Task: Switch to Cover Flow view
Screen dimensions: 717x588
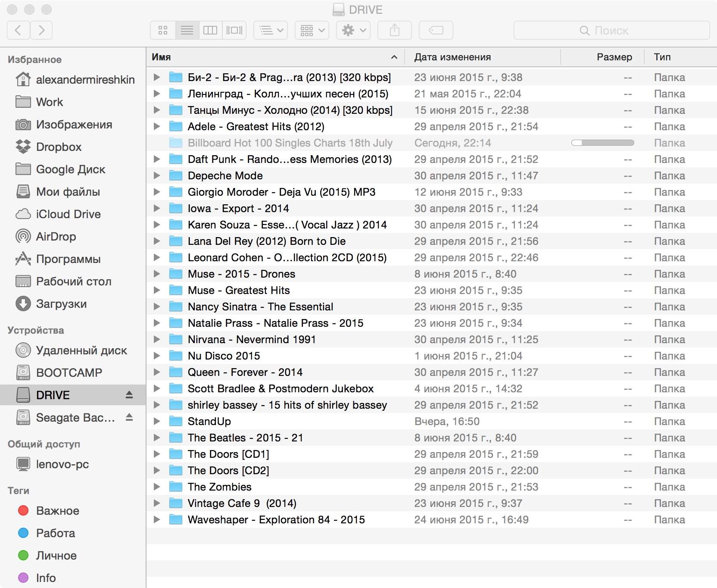Action: tap(234, 30)
